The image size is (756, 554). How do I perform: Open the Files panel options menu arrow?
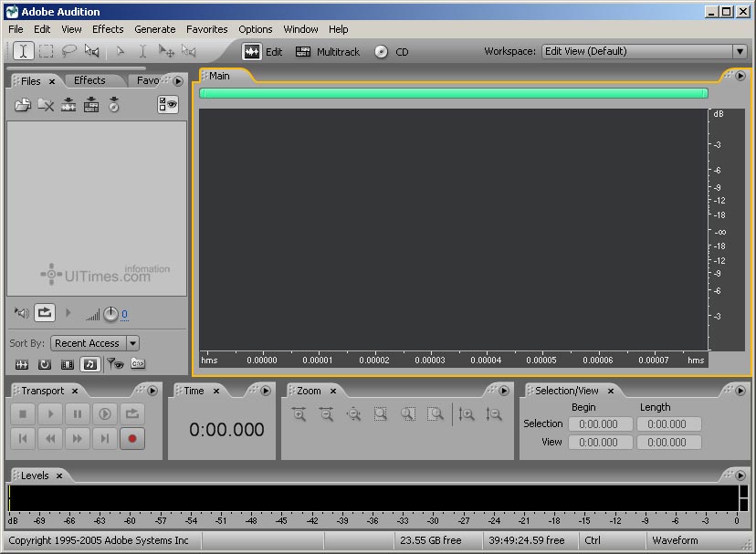tap(178, 81)
